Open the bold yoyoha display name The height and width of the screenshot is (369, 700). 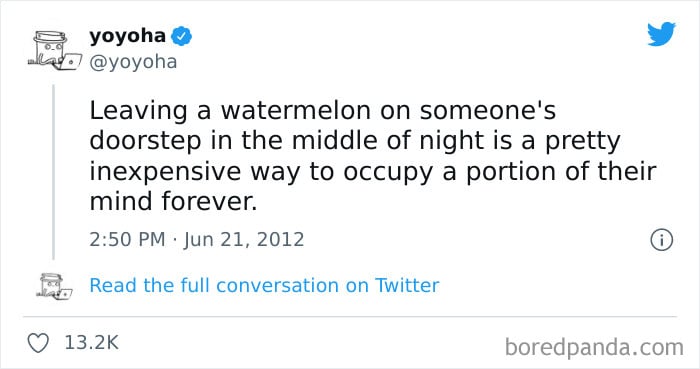[x=127, y=36]
